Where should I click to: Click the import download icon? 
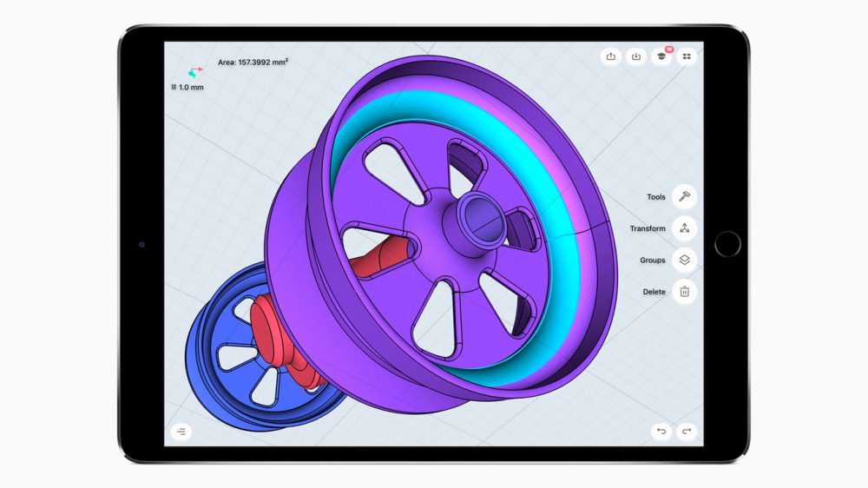[636, 56]
